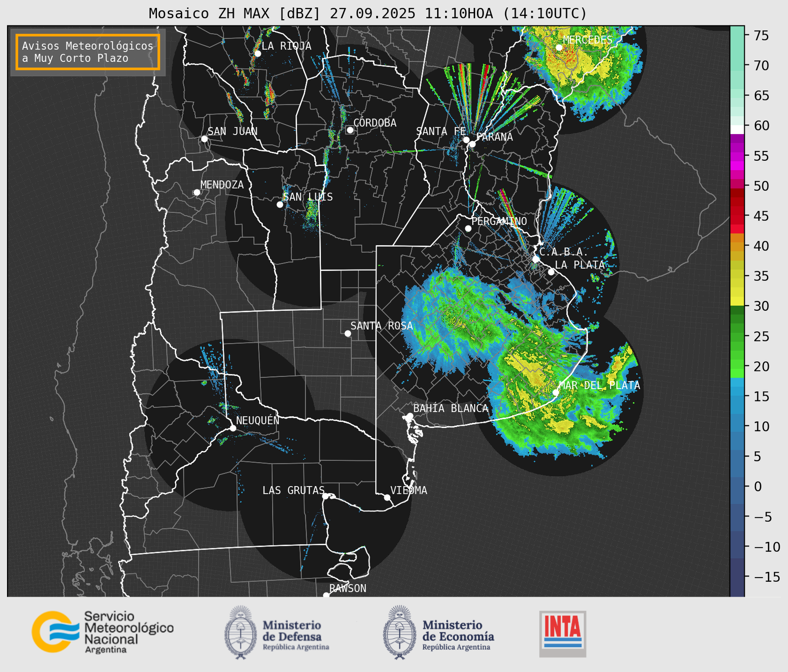Click the MENDOZA city marker dot

197,193
